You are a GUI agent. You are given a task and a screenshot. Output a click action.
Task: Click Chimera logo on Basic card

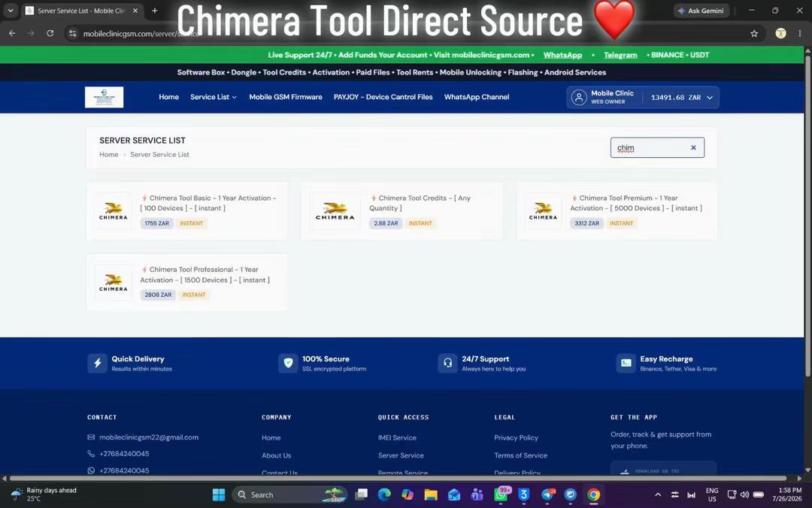pos(113,210)
